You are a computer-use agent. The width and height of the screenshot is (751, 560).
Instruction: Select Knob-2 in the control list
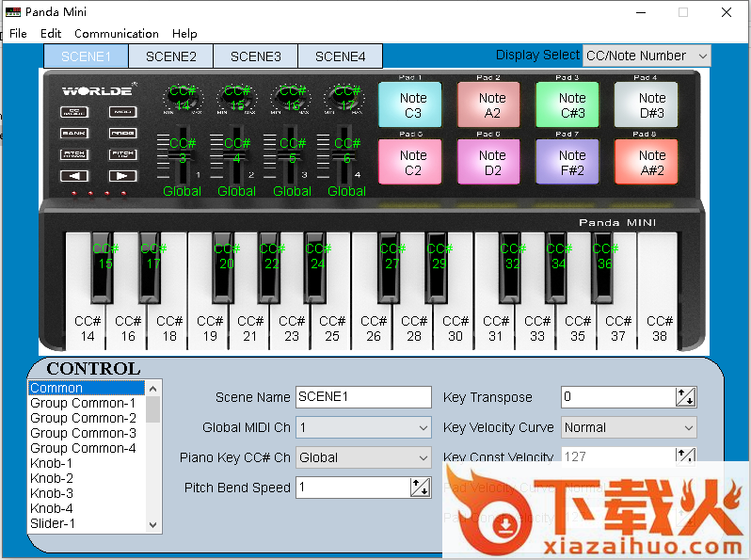(87, 478)
